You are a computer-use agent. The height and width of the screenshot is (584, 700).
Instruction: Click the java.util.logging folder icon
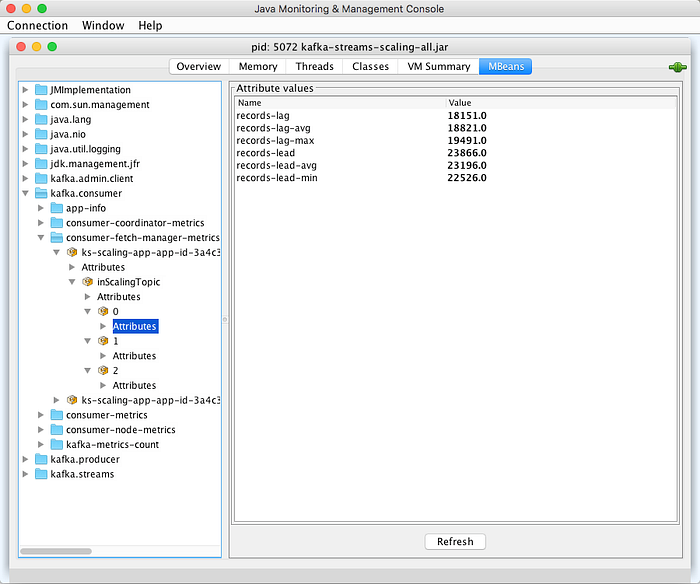point(41,149)
